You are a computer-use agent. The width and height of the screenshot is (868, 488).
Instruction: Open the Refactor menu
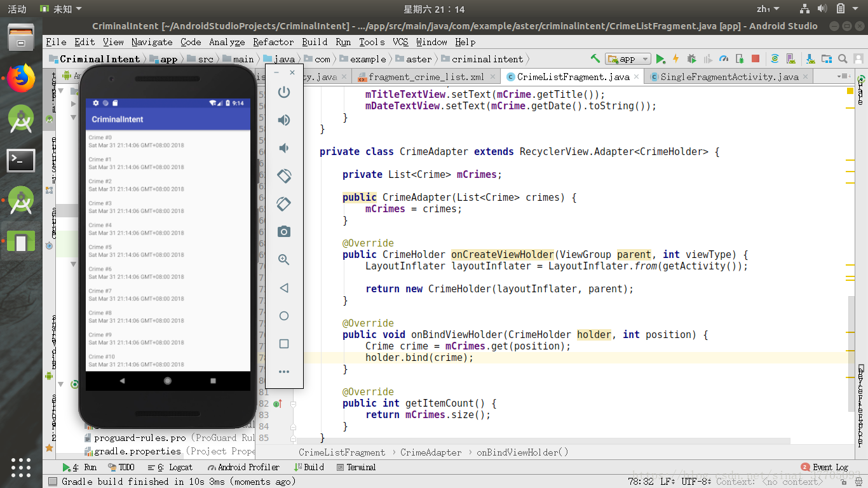click(273, 42)
